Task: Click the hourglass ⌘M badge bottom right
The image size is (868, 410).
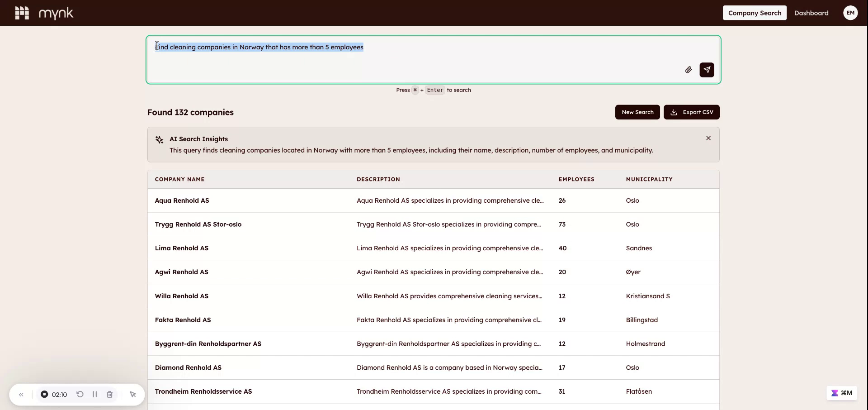Action: (841, 393)
